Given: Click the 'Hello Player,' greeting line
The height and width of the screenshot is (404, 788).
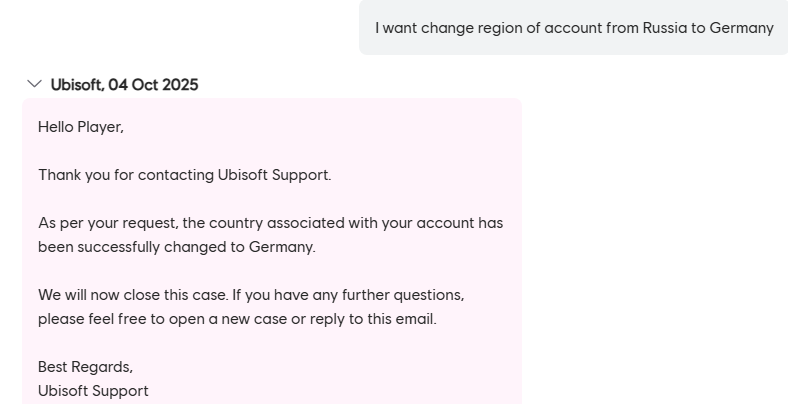Looking at the screenshot, I should pyautogui.click(x=80, y=127).
